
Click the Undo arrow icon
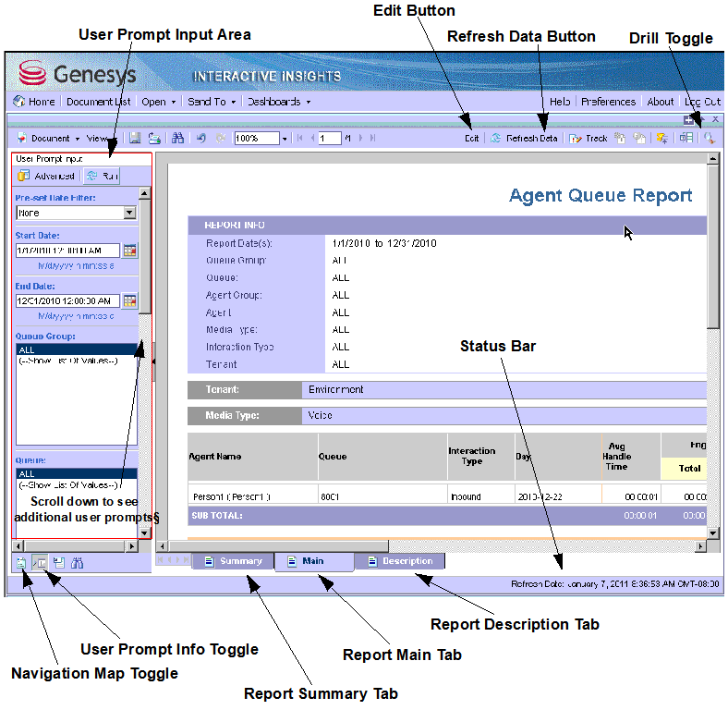point(201,138)
